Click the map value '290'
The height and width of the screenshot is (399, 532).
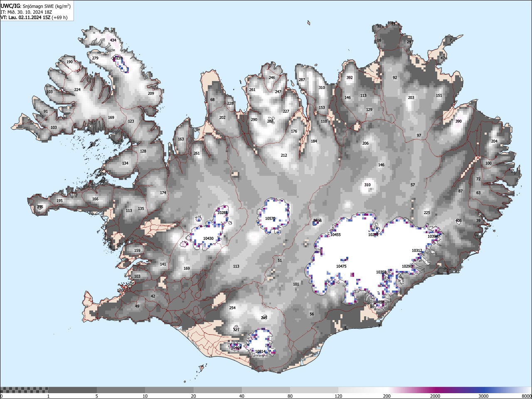tap(254, 120)
